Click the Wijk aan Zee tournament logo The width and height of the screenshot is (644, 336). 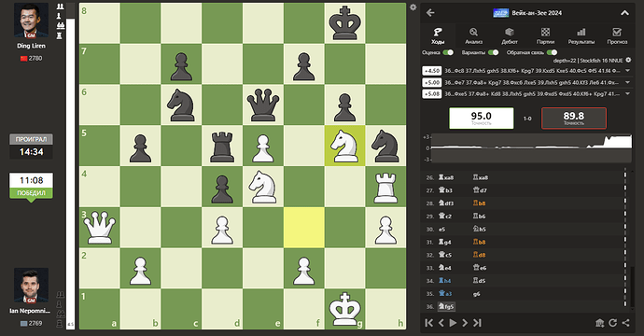(500, 13)
